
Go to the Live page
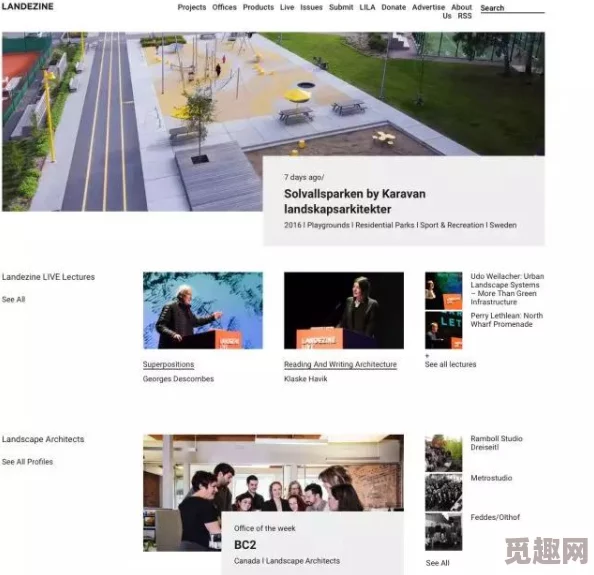point(287,7)
